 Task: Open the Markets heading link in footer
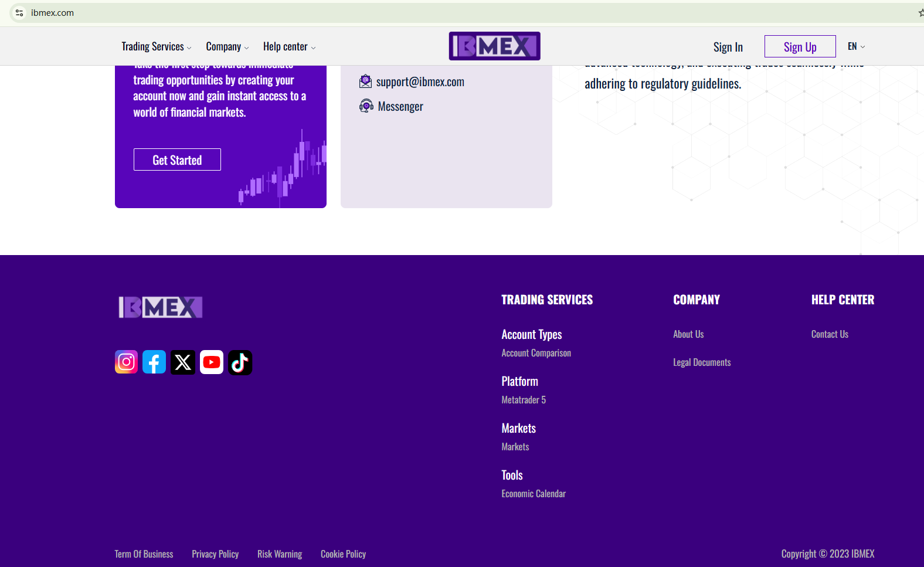click(x=519, y=428)
